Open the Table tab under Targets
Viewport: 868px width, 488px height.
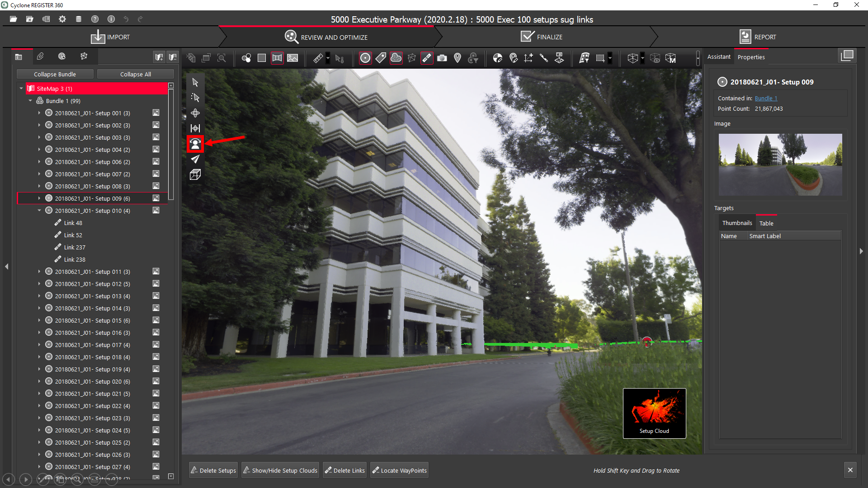point(766,223)
